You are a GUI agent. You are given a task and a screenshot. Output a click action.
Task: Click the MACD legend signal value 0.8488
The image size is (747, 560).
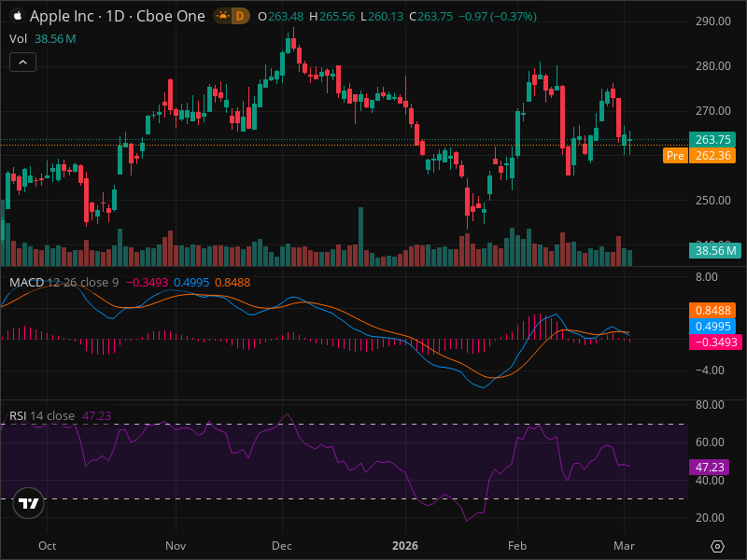click(x=233, y=283)
